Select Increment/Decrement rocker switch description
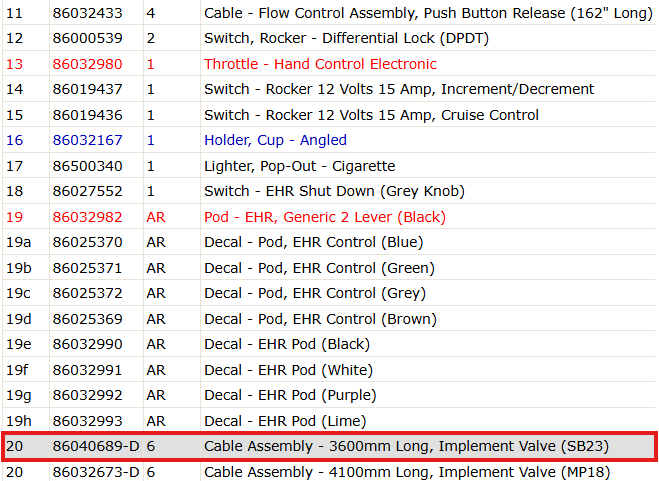 (399, 89)
